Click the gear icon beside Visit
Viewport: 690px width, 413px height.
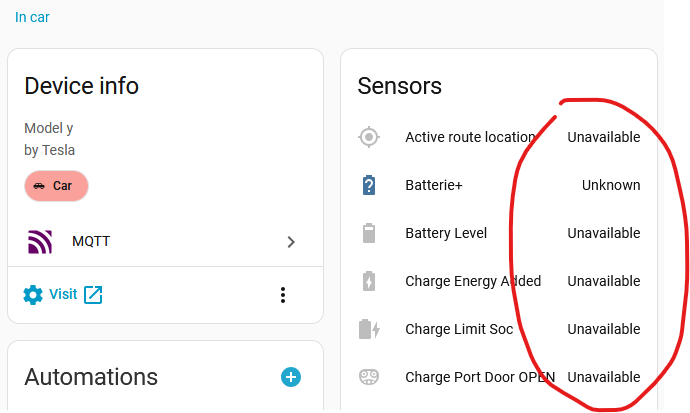(x=33, y=294)
